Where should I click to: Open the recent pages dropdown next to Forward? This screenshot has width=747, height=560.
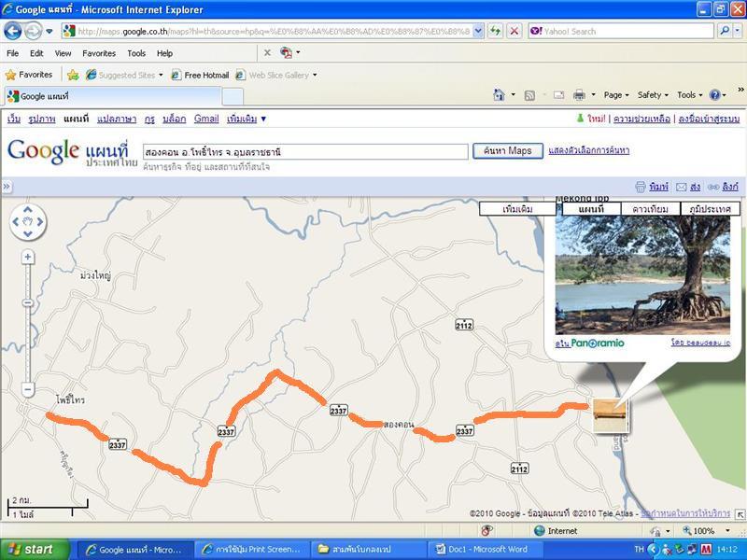[49, 32]
